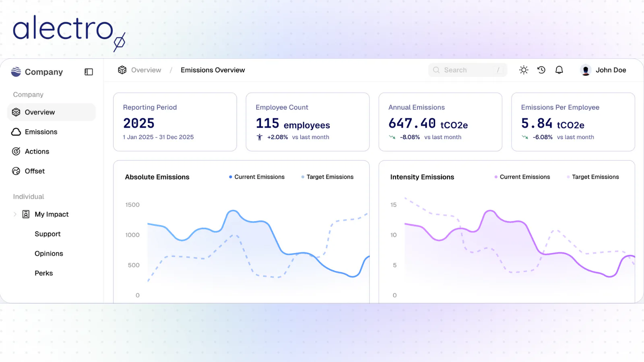
Task: Click '115 employees' value
Action: coord(293,123)
